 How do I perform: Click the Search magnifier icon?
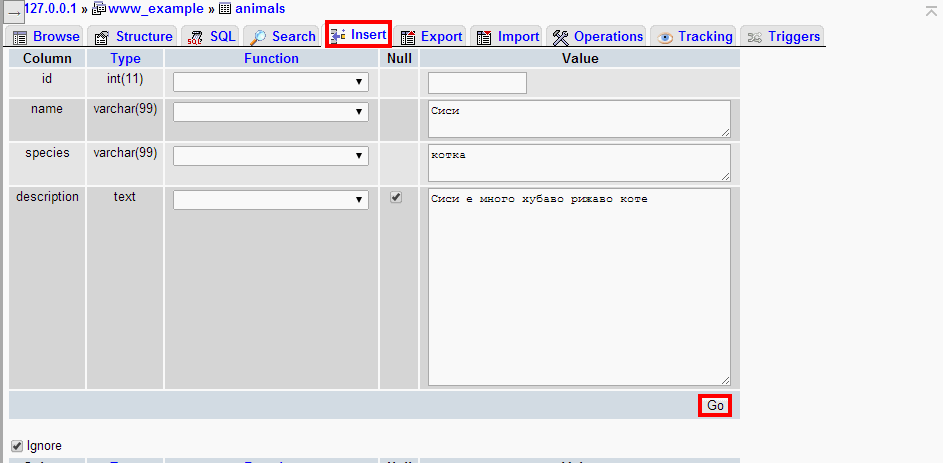258,37
